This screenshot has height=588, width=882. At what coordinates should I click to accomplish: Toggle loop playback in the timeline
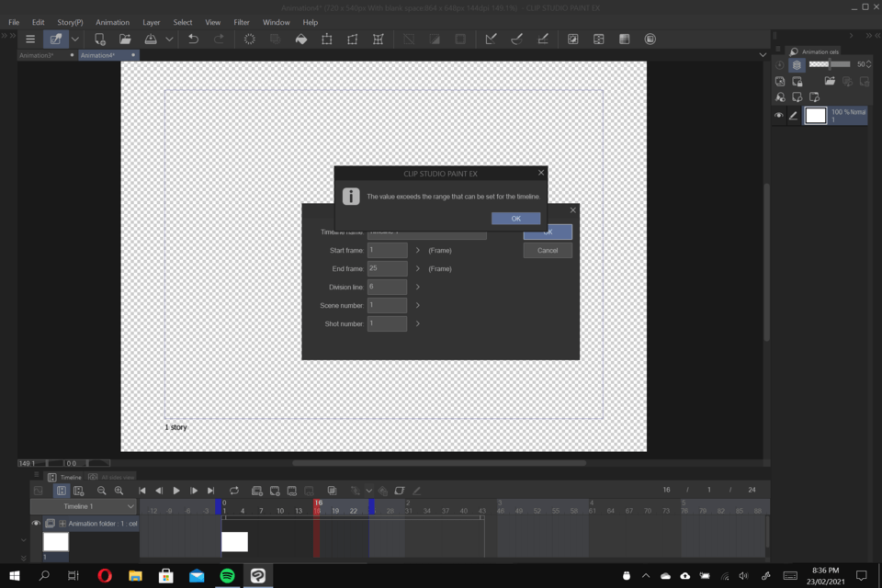click(234, 492)
